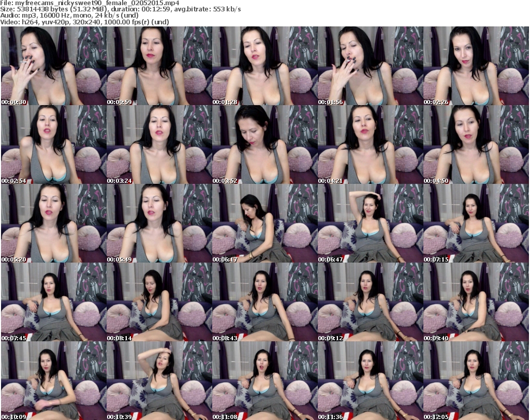
Task: Click the frame marked 00:07:45
Action: 54,302
